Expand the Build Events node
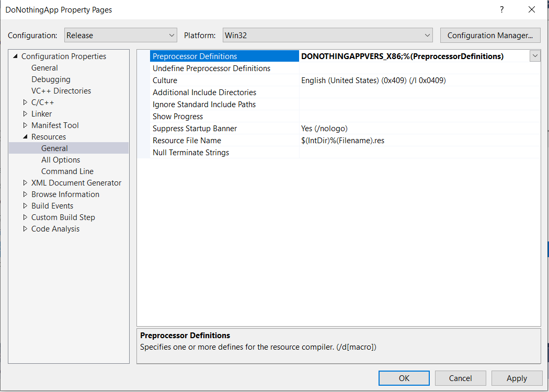This screenshot has height=392, width=549. click(25, 206)
